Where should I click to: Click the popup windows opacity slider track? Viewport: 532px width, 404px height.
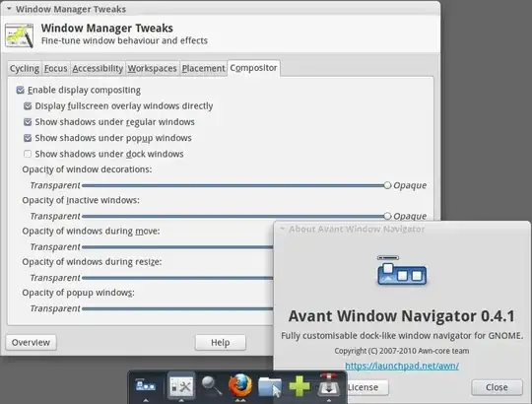(177, 308)
